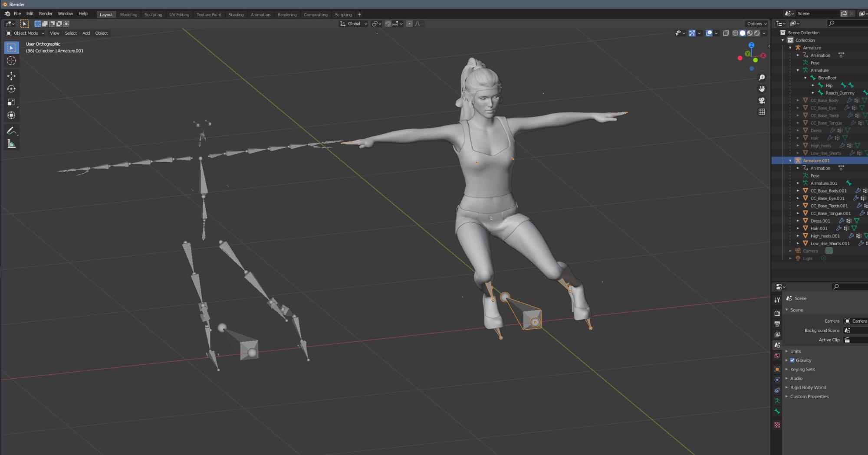Select the Scale tool
Viewport: 868px width, 455px height.
11,102
